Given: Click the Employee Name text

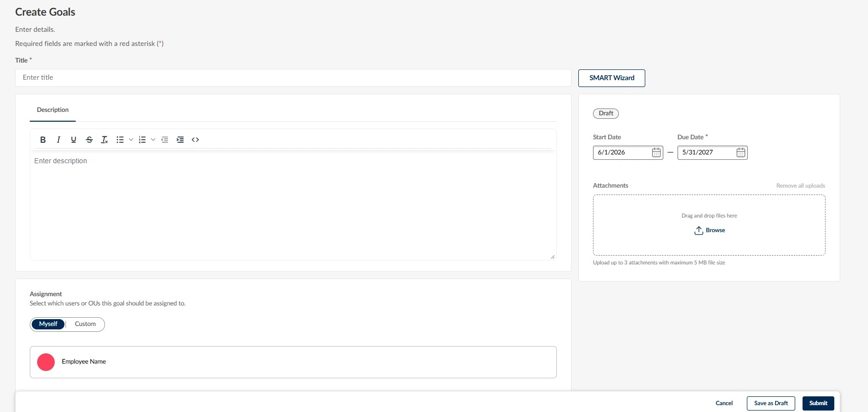Looking at the screenshot, I should [84, 362].
